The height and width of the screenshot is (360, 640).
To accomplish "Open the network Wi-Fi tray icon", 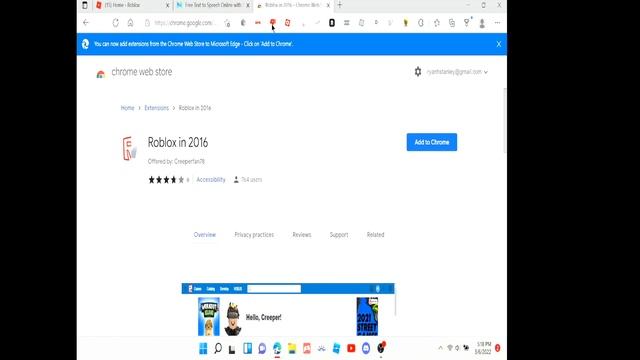I will click(x=450, y=348).
